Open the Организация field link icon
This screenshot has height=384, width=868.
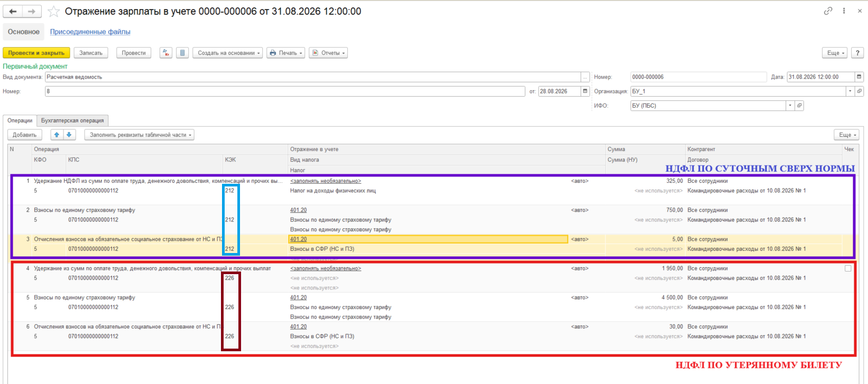pyautogui.click(x=860, y=91)
